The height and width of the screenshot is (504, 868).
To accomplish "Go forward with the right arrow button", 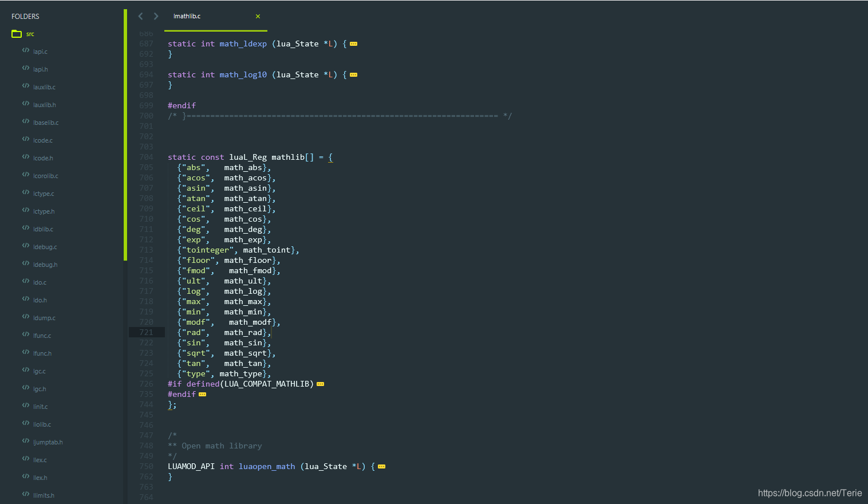I will point(156,16).
